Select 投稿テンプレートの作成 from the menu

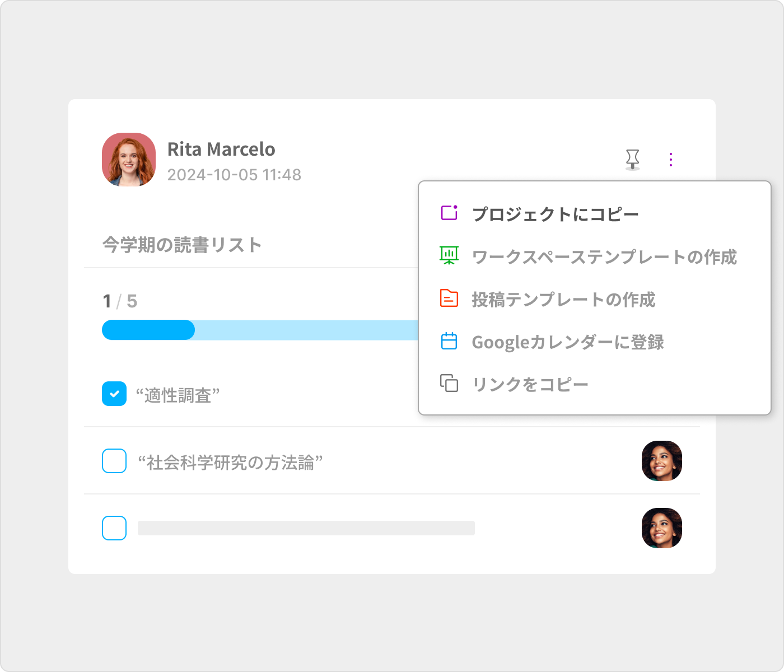pos(563,300)
